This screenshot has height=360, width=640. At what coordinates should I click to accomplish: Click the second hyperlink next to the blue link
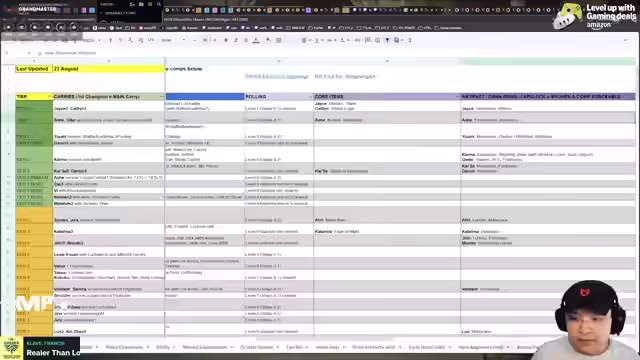coord(345,76)
